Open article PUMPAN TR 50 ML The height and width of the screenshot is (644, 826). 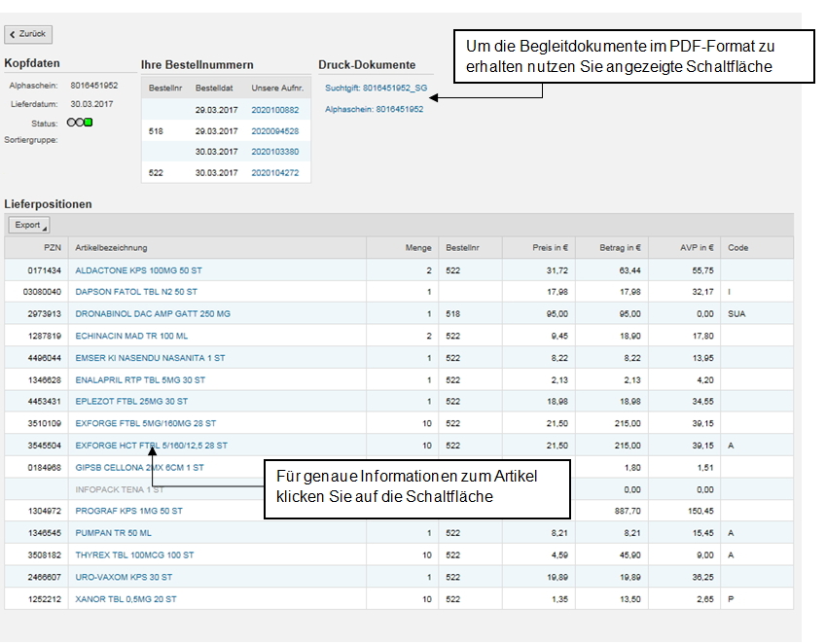pos(113,533)
